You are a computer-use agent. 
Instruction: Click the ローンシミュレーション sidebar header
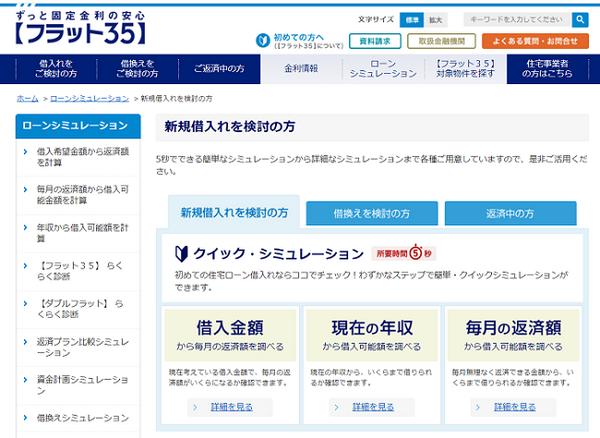tap(78, 126)
